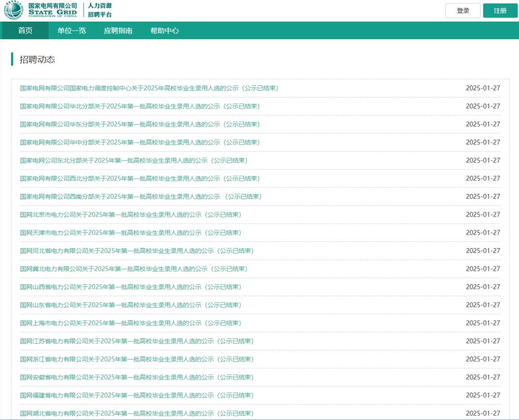View the 华中分部 hiring announcement

[x=140, y=143]
